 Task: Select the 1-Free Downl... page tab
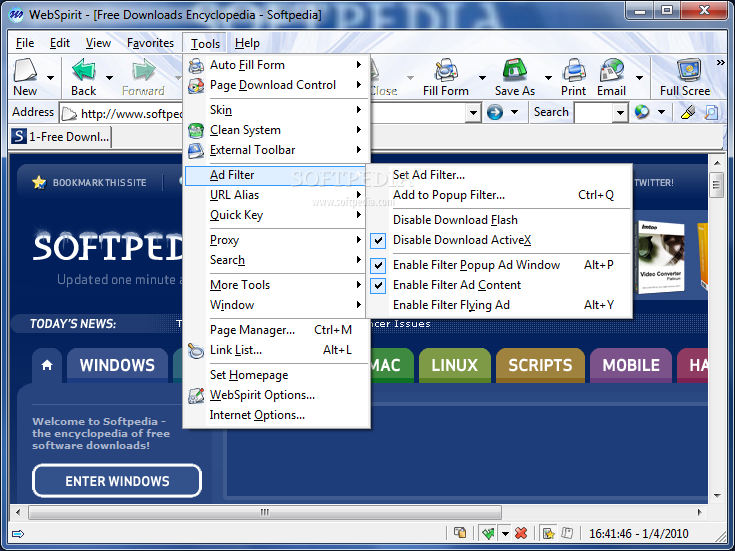click(x=60, y=137)
